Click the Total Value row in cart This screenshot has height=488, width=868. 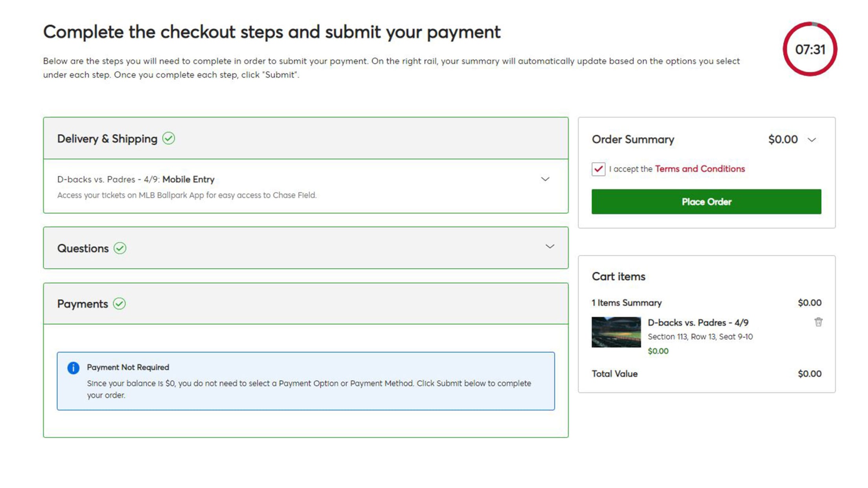(x=614, y=374)
